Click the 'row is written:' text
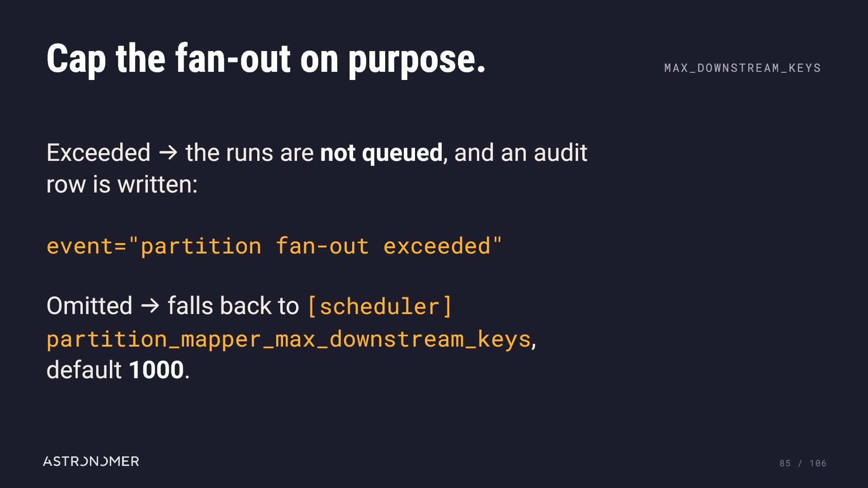Viewport: 868px width, 488px height. (x=122, y=184)
